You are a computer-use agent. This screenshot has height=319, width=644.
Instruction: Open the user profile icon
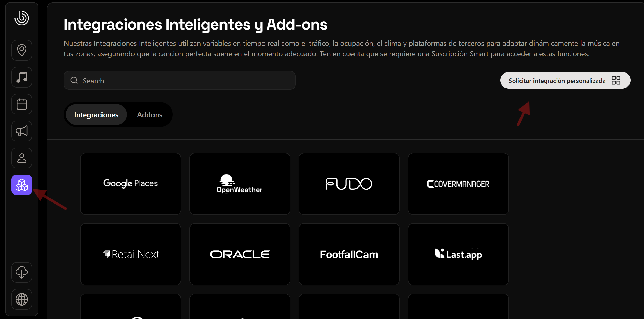pyautogui.click(x=22, y=158)
